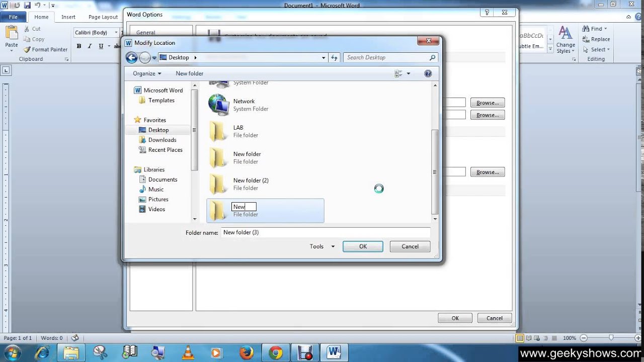644x362 pixels.
Task: Open Windows Explorer from the taskbar
Action: pyautogui.click(x=71, y=352)
